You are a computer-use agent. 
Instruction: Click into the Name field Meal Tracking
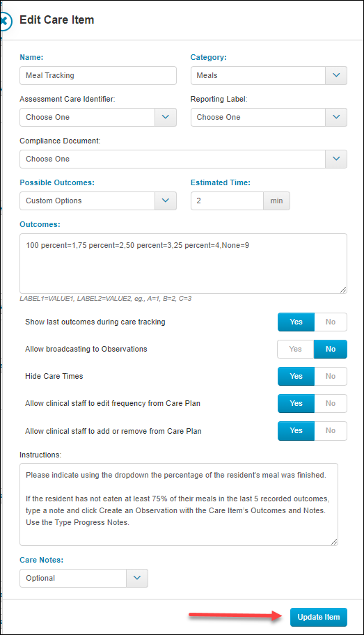point(98,75)
